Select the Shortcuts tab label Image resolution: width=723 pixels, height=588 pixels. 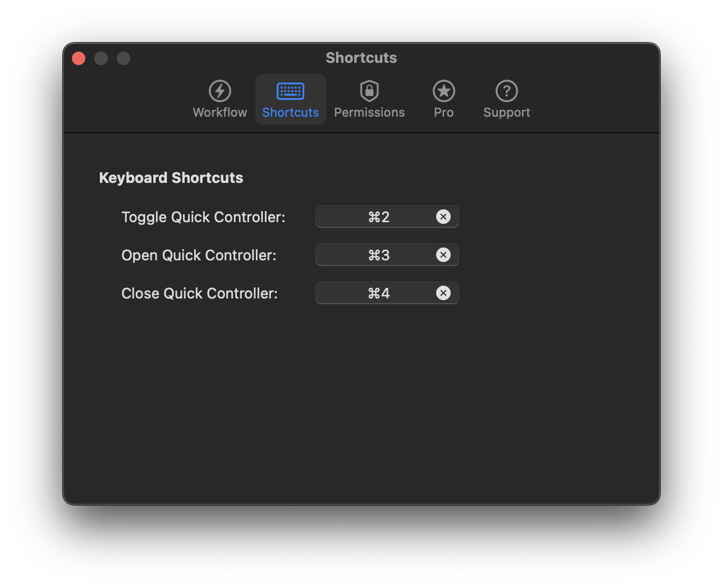tap(290, 113)
